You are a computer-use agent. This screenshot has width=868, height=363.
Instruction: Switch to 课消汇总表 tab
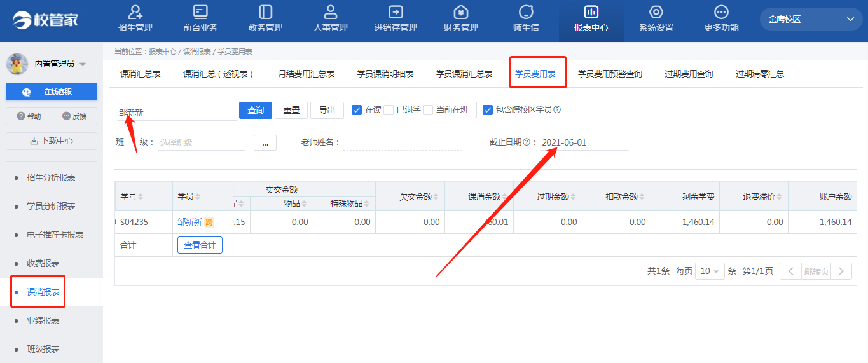pyautogui.click(x=141, y=74)
